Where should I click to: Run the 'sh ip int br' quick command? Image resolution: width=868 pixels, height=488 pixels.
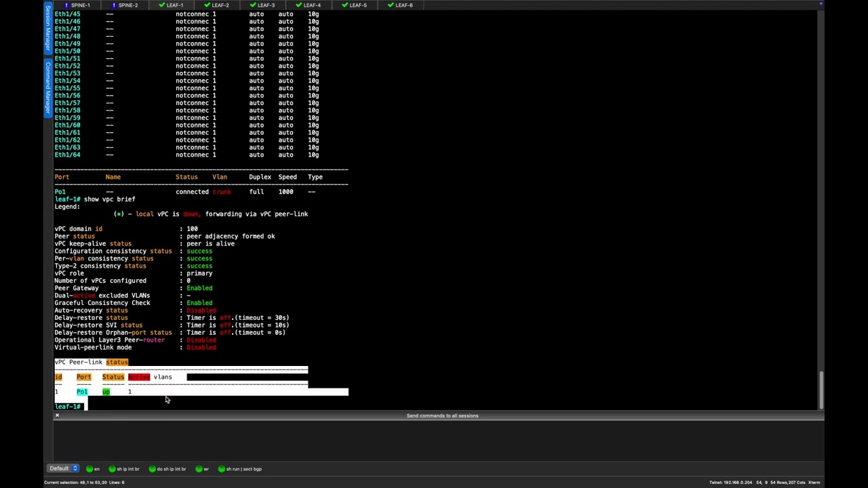pos(124,469)
